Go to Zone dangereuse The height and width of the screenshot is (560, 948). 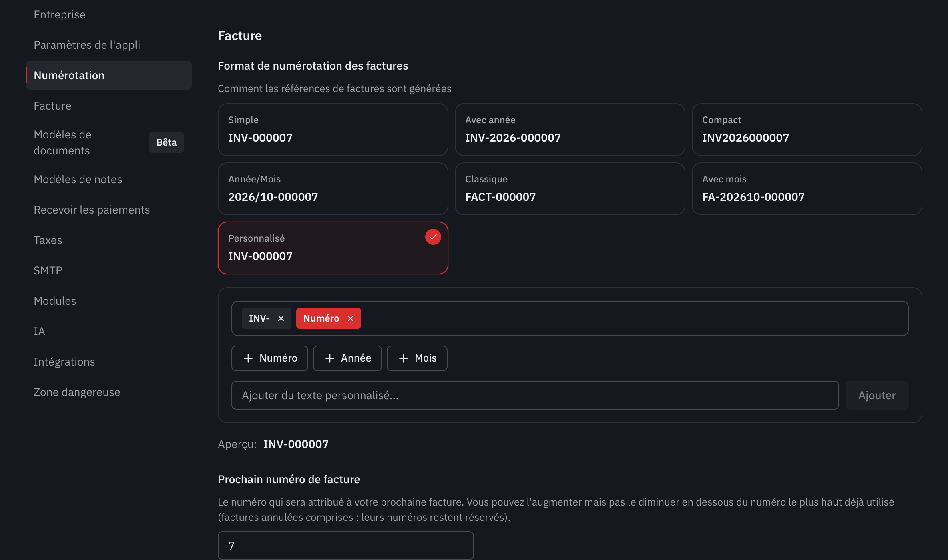[x=109, y=392]
